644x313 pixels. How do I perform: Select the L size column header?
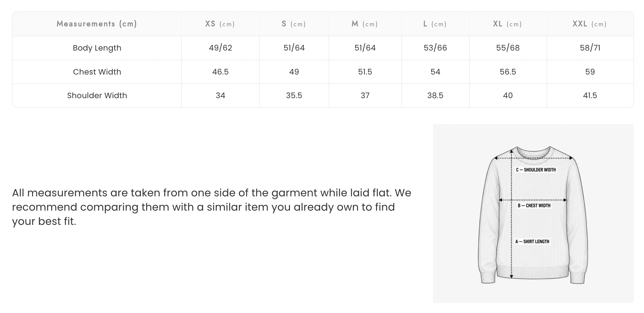tap(435, 24)
